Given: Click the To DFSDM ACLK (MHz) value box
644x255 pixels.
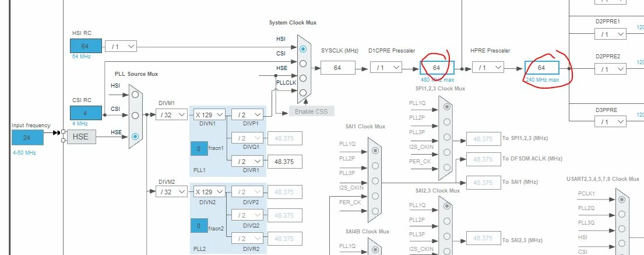Looking at the screenshot, I should pos(483,159).
